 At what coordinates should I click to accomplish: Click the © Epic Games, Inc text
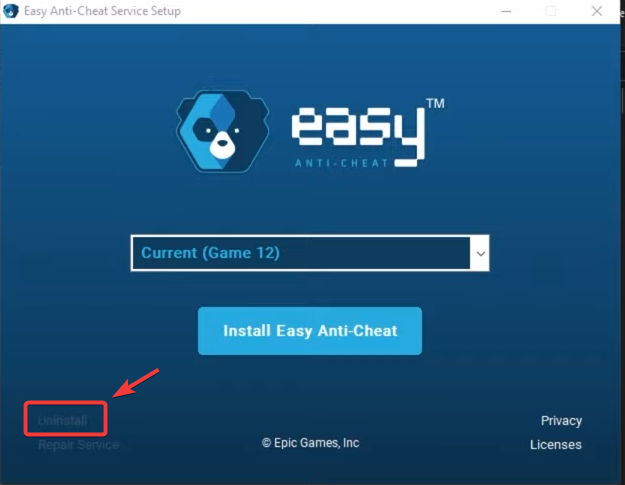pyautogui.click(x=311, y=443)
